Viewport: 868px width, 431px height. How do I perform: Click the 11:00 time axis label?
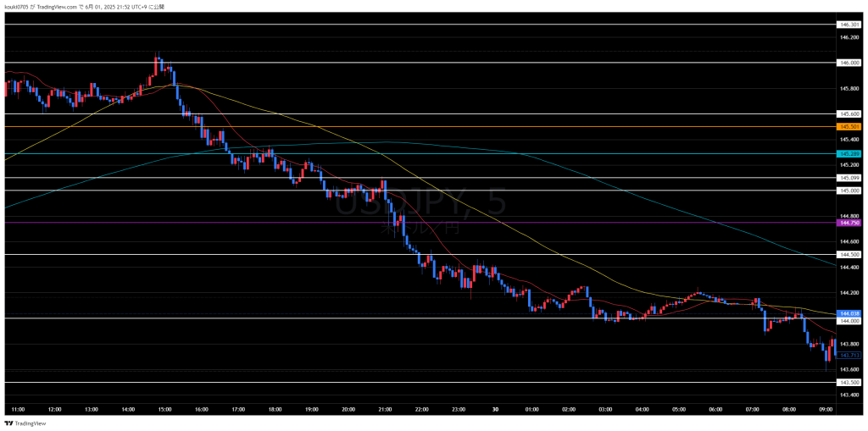(x=18, y=409)
